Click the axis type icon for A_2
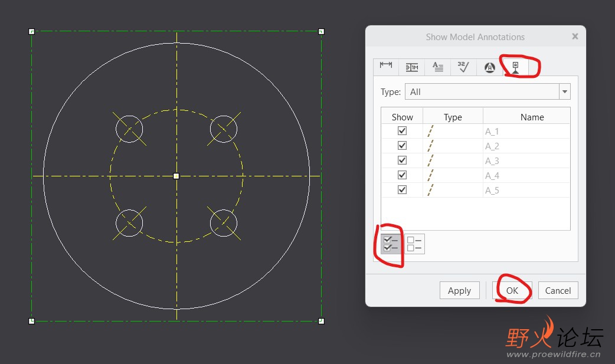The height and width of the screenshot is (364, 615). tap(430, 146)
